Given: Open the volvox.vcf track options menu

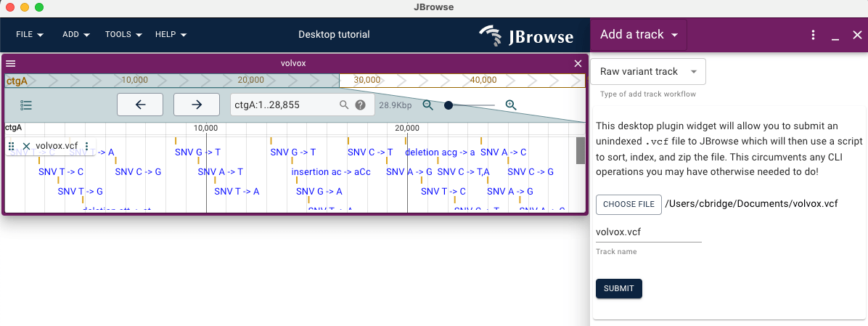Looking at the screenshot, I should pyautogui.click(x=87, y=146).
